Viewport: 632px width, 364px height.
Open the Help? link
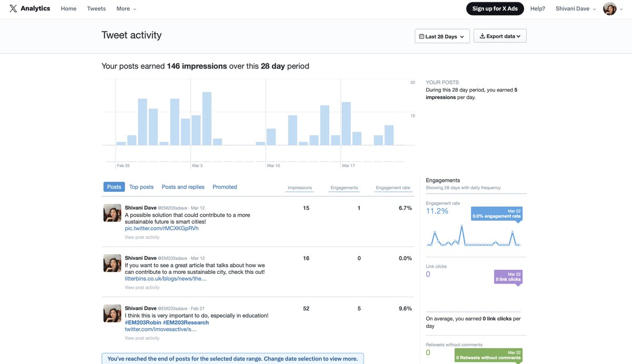point(538,8)
